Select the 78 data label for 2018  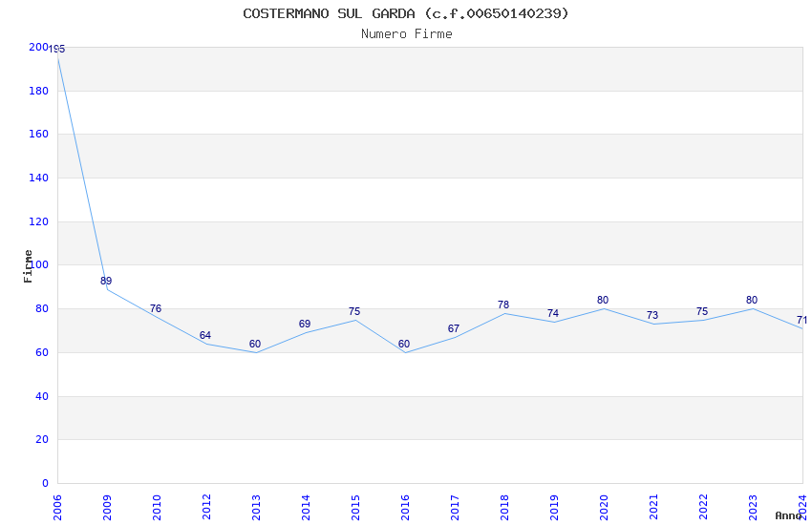click(503, 304)
